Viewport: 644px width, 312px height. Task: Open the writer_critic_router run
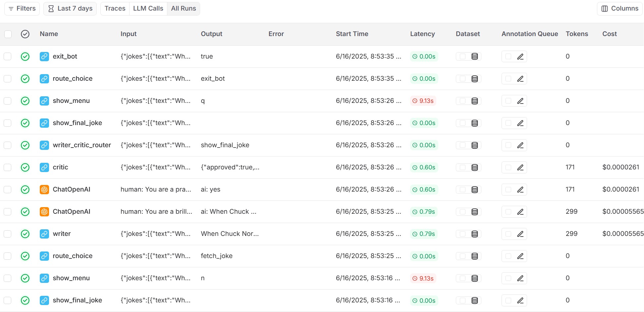82,145
